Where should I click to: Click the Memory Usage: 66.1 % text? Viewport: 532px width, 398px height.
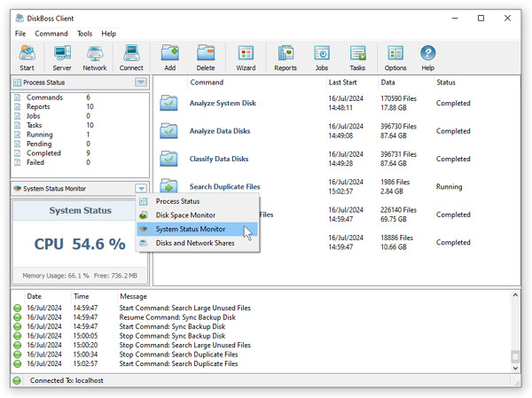point(56,276)
